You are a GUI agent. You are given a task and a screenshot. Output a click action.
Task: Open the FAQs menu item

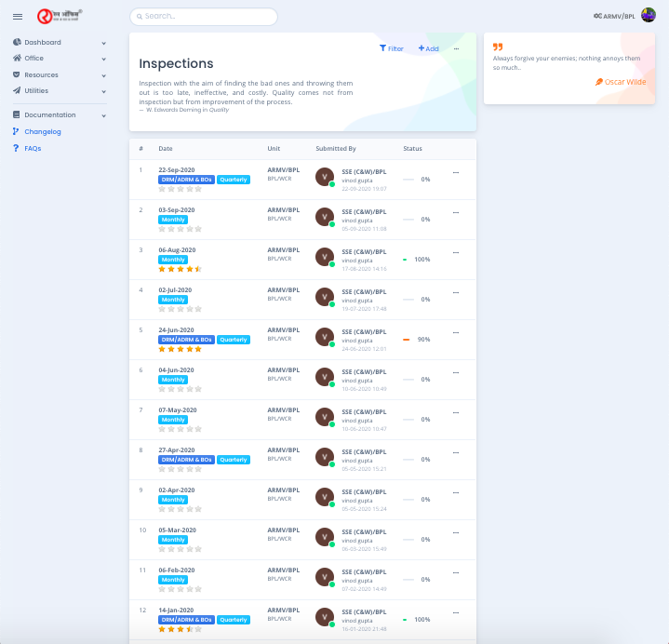tap(33, 148)
